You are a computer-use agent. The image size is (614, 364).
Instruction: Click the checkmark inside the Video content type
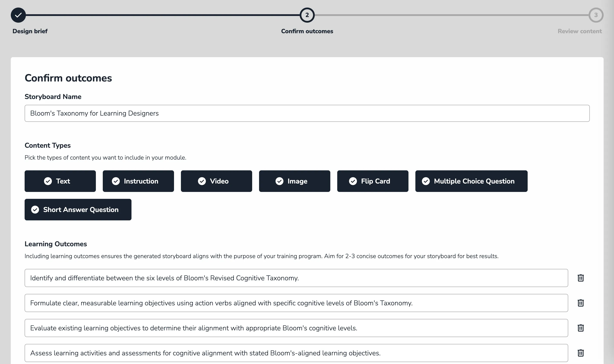202,181
